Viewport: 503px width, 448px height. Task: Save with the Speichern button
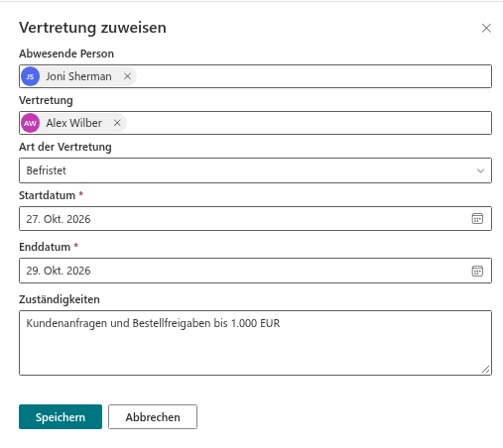tap(61, 417)
